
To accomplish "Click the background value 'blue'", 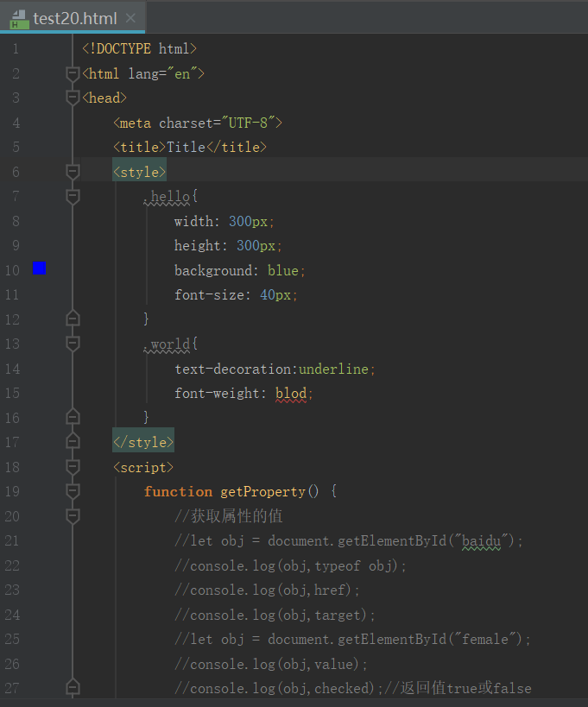I will tap(282, 270).
